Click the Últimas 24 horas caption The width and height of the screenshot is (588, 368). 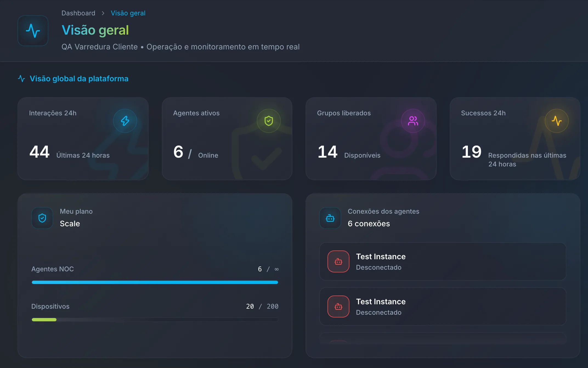click(x=83, y=155)
